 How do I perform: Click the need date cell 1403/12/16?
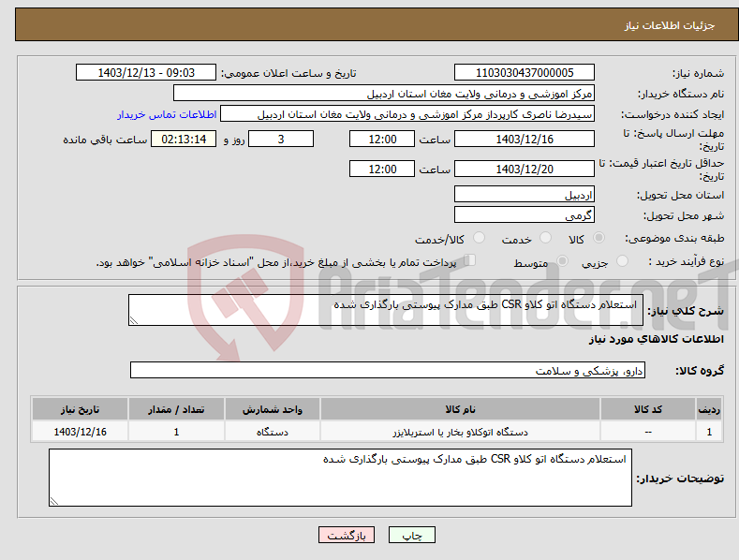[81, 432]
